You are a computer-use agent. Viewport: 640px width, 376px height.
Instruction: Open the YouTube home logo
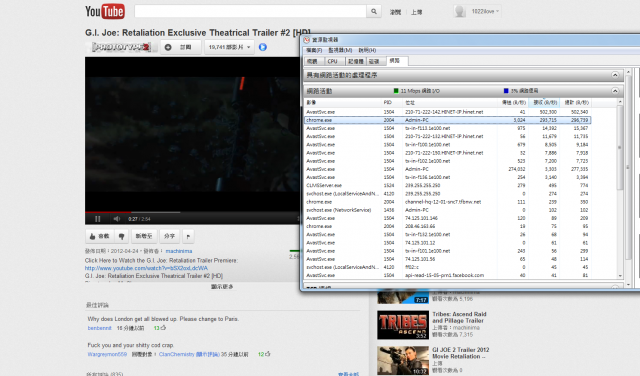[104, 11]
